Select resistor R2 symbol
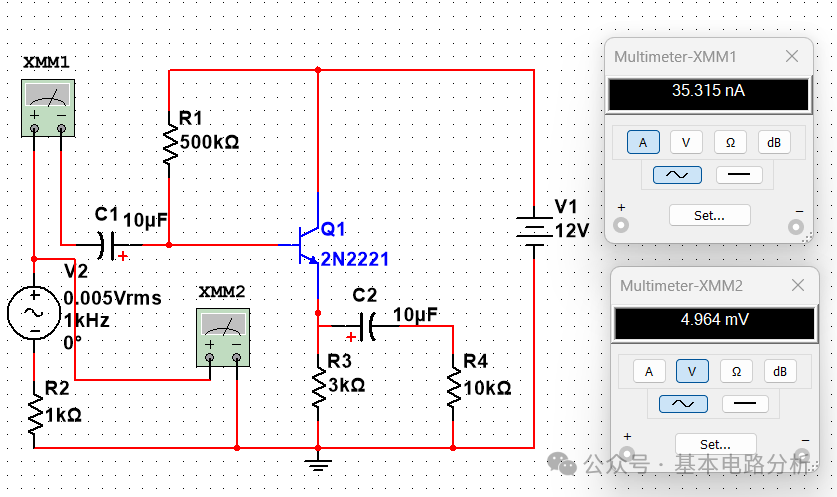 click(34, 414)
